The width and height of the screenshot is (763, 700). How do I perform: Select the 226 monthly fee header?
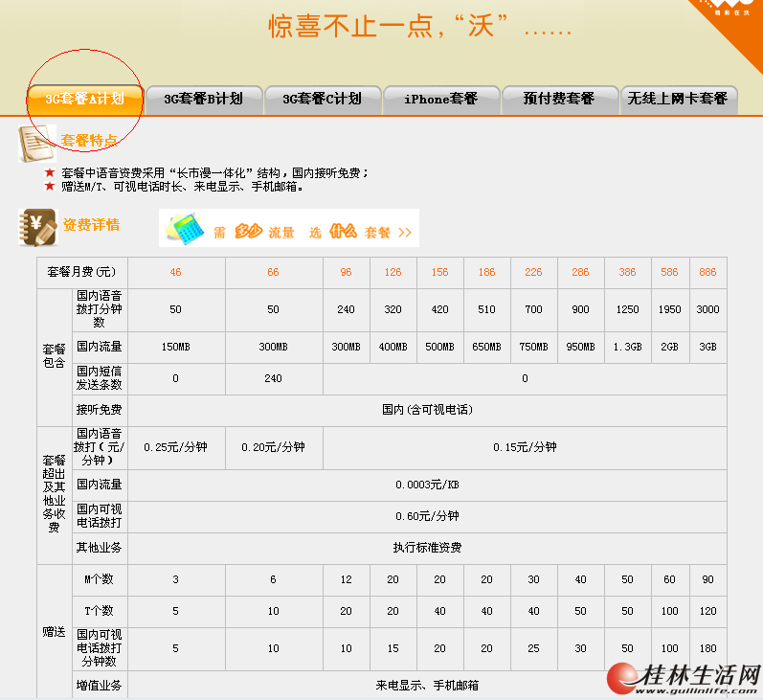click(534, 273)
